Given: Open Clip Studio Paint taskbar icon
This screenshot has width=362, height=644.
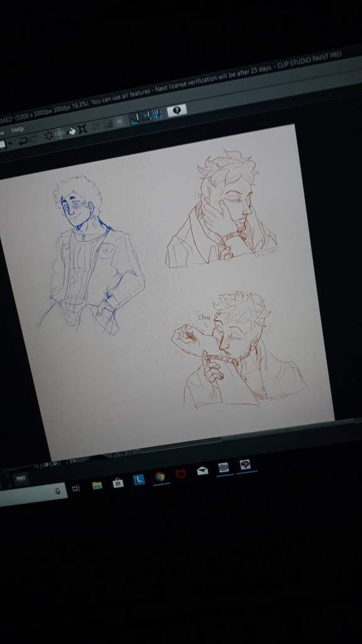Looking at the screenshot, I should pos(244,465).
